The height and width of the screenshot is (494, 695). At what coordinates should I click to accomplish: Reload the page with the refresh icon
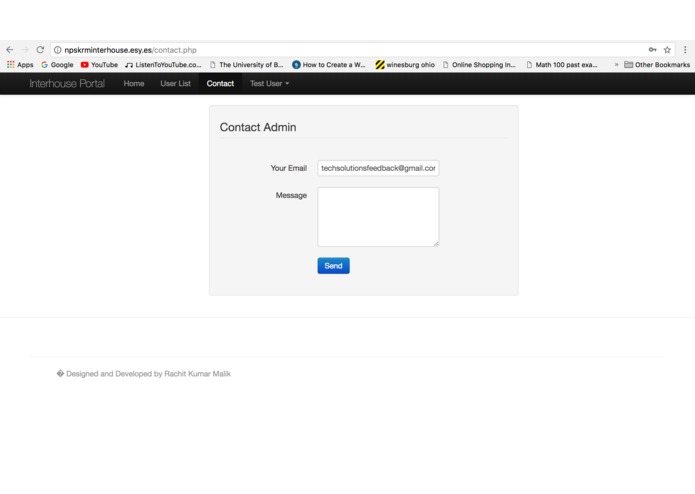point(40,50)
